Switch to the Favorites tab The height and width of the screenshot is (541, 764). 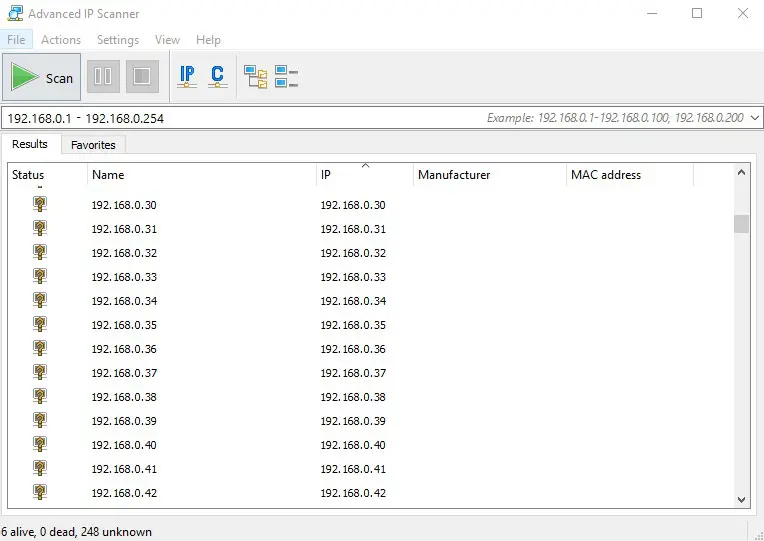point(93,145)
